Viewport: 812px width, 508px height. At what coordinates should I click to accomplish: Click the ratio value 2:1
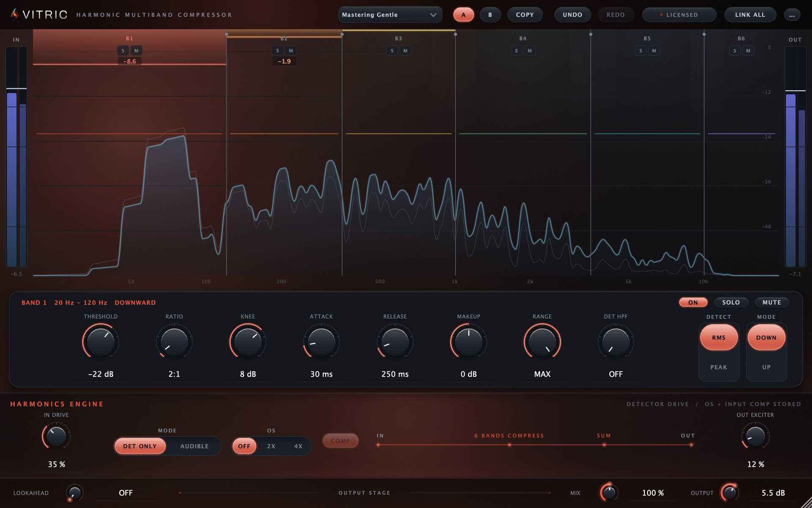[x=174, y=374]
